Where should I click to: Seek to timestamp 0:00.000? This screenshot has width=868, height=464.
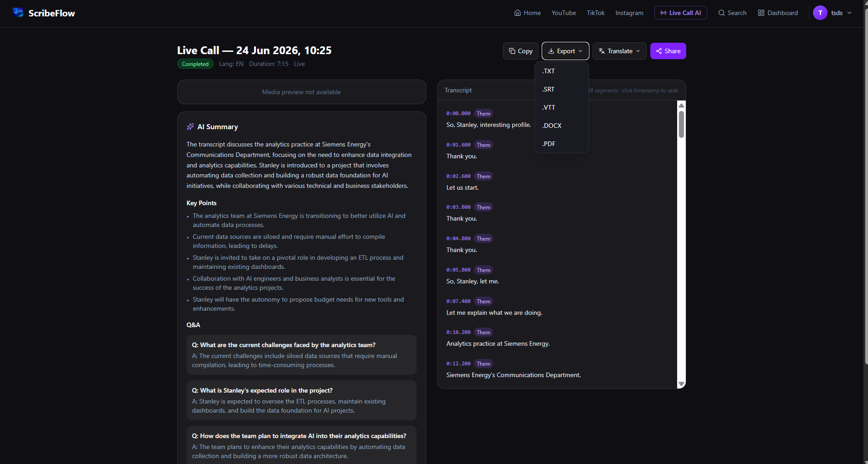458,114
